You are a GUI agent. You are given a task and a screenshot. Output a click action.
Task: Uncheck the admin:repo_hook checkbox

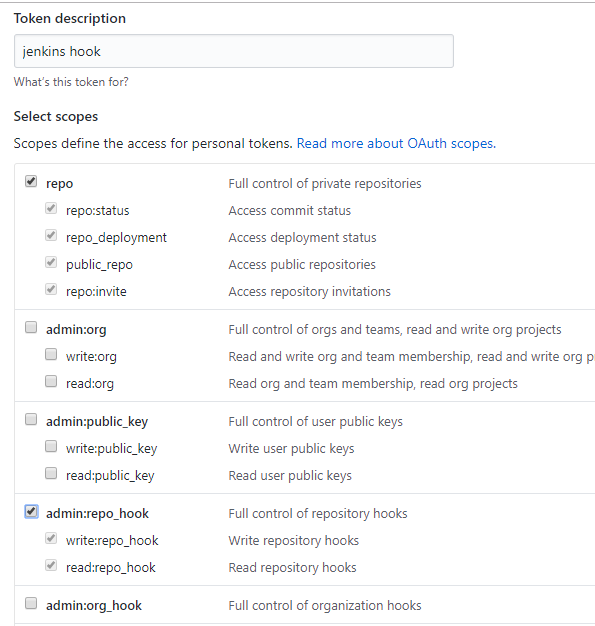pyautogui.click(x=31, y=511)
